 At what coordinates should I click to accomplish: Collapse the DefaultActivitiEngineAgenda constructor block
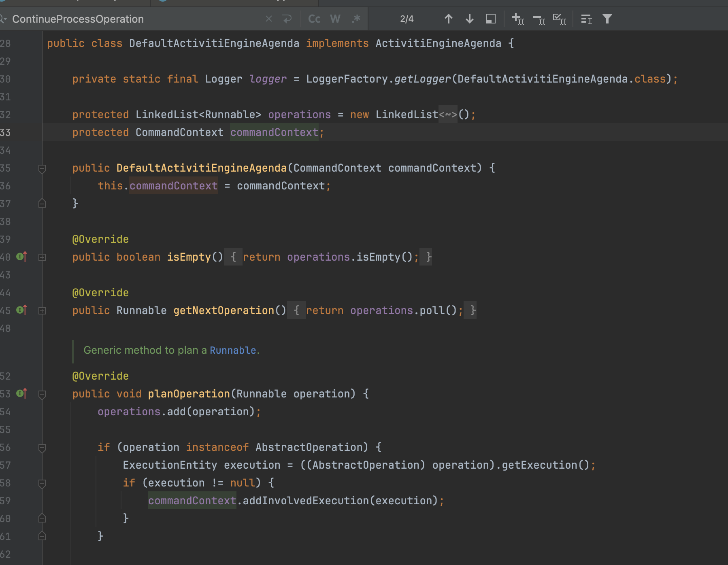[x=42, y=168]
